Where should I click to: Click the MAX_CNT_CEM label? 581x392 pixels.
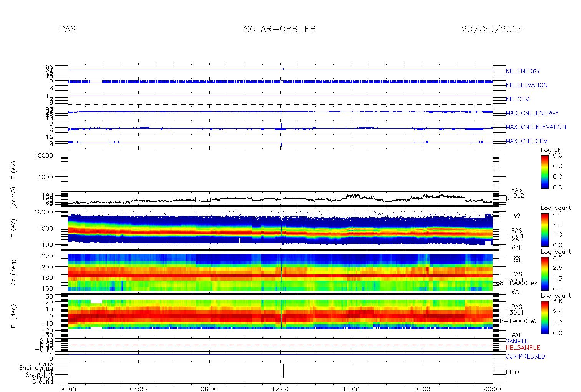point(527,141)
